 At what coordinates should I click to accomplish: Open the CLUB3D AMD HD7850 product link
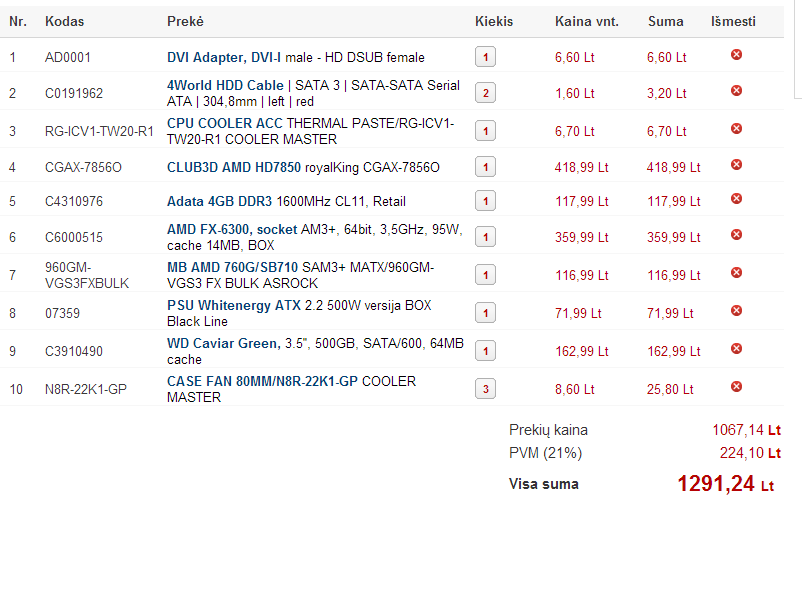(234, 167)
